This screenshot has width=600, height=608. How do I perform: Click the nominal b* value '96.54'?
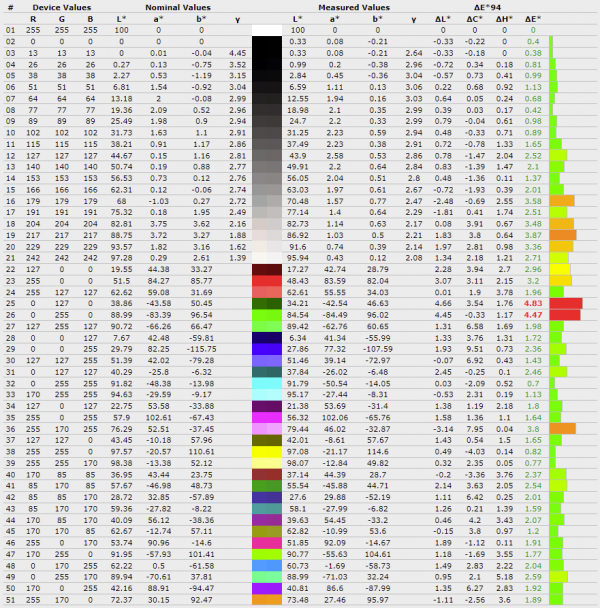(201, 315)
